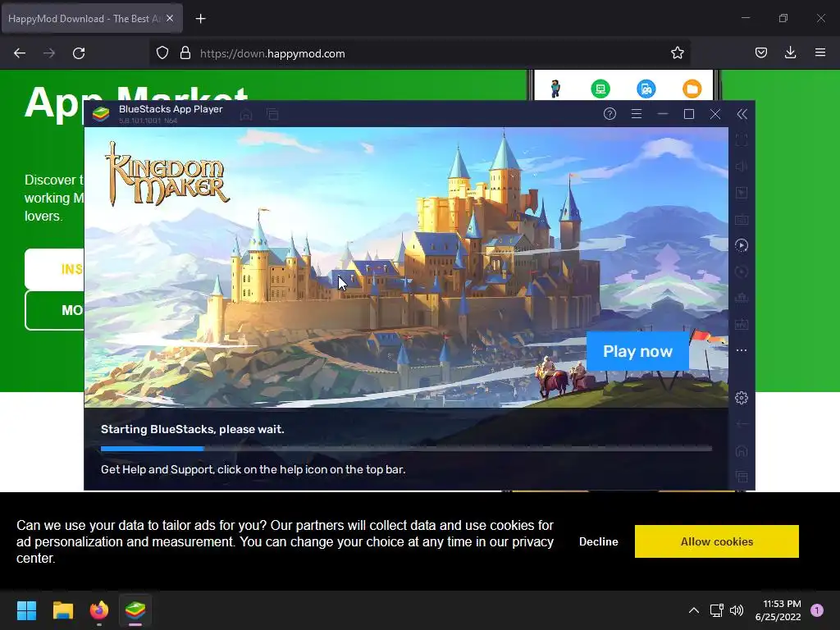Viewport: 840px width, 630px height.
Task: Open the Firefox application menu
Action: coord(819,52)
